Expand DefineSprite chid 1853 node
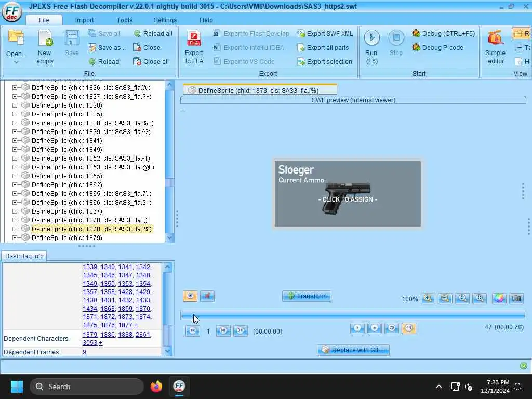 tap(15, 167)
